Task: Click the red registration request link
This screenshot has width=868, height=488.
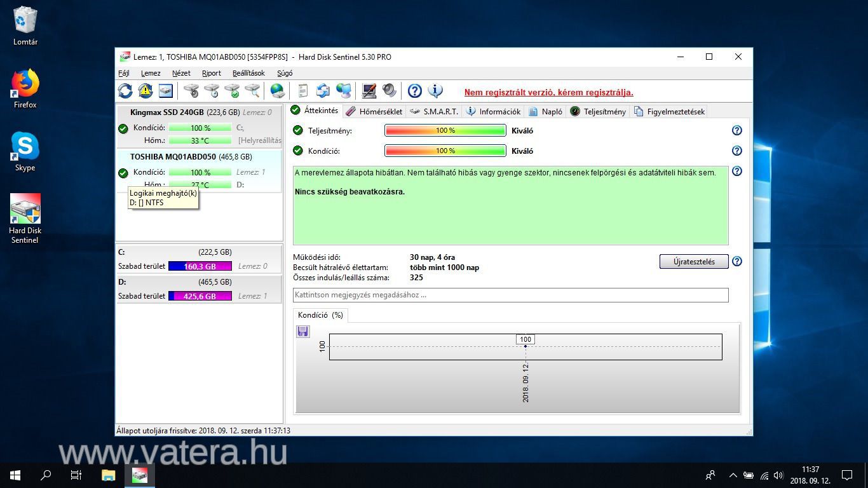Action: (548, 92)
